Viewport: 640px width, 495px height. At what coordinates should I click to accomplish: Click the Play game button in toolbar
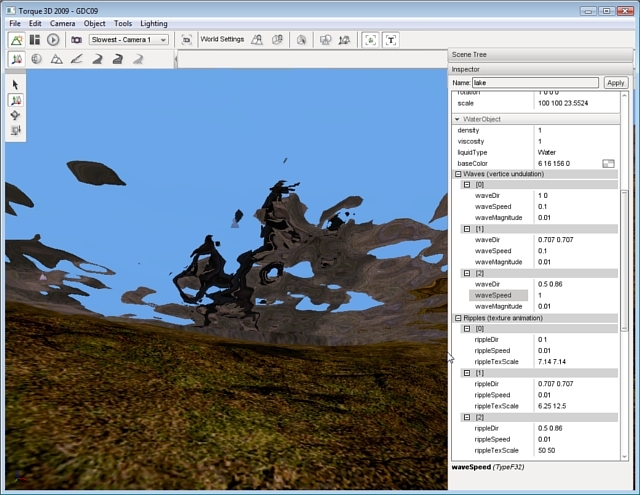point(53,40)
